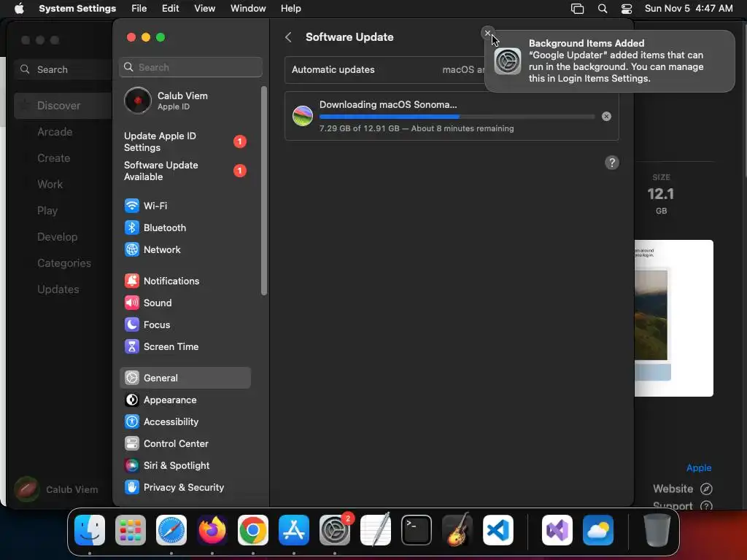747x560 pixels.
Task: Dismiss the Background Items Added notification
Action: point(487,33)
